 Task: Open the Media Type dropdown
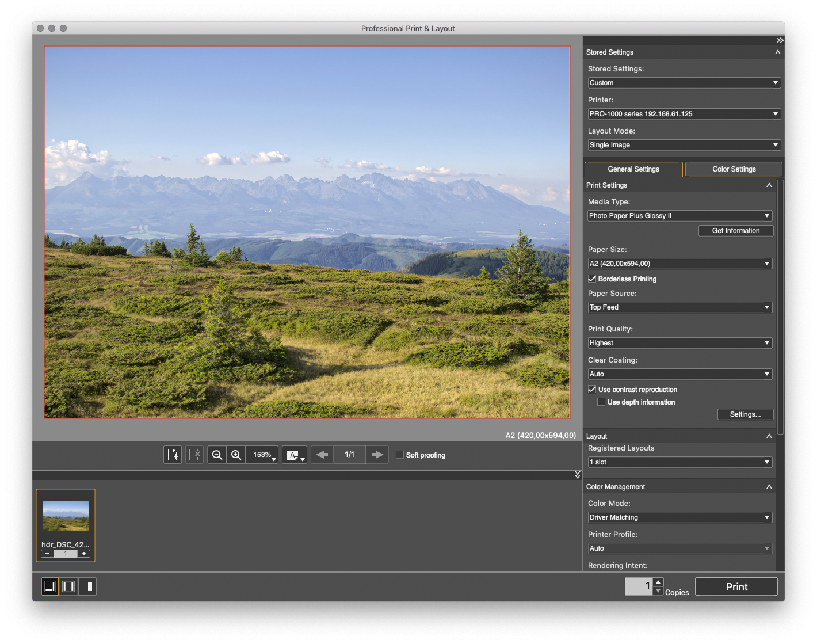click(x=679, y=216)
